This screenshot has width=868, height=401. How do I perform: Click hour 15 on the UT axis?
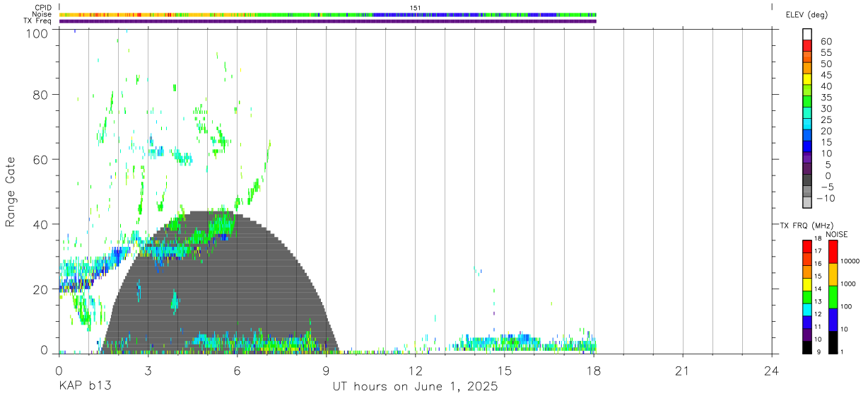(x=504, y=370)
